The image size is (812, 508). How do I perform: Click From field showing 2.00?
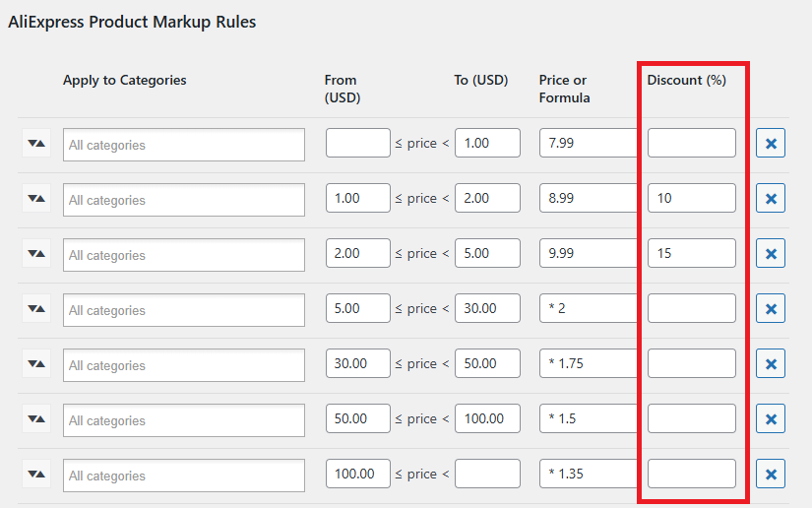(x=358, y=253)
